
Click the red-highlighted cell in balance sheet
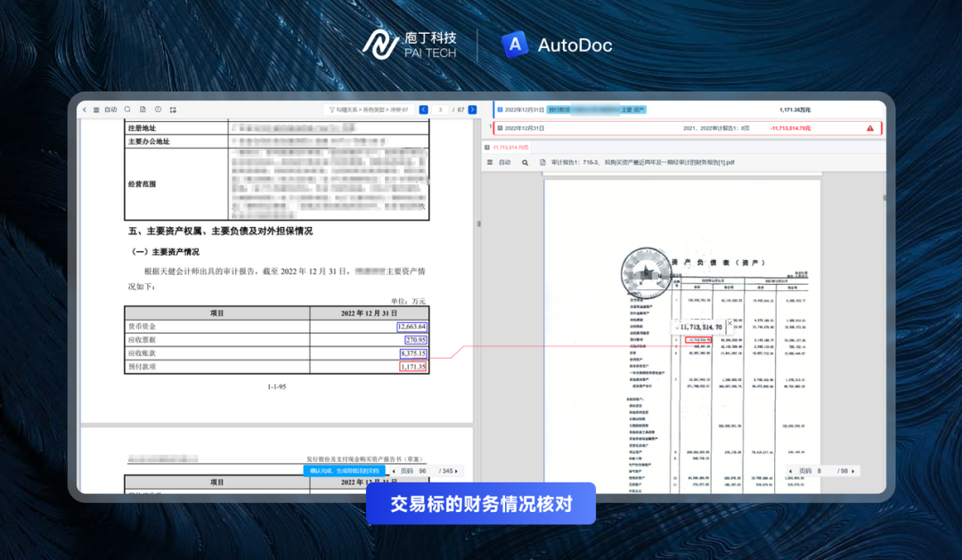click(698, 340)
